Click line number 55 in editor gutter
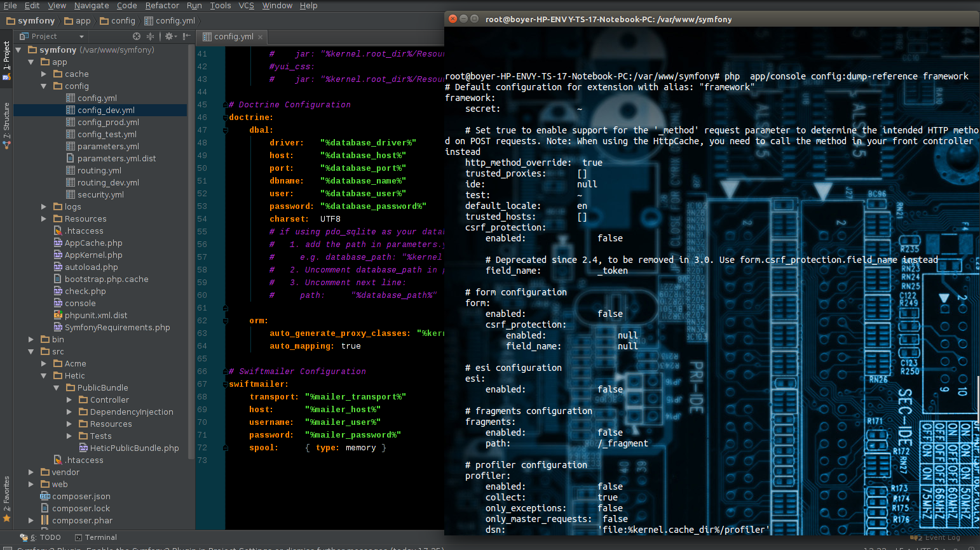Viewport: 980px width, 550px height. (x=202, y=232)
